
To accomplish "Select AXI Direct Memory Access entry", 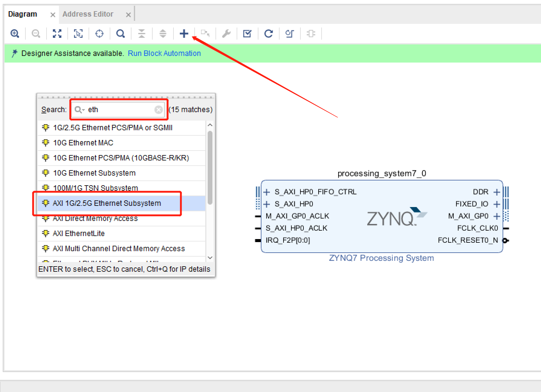I will coord(122,218).
